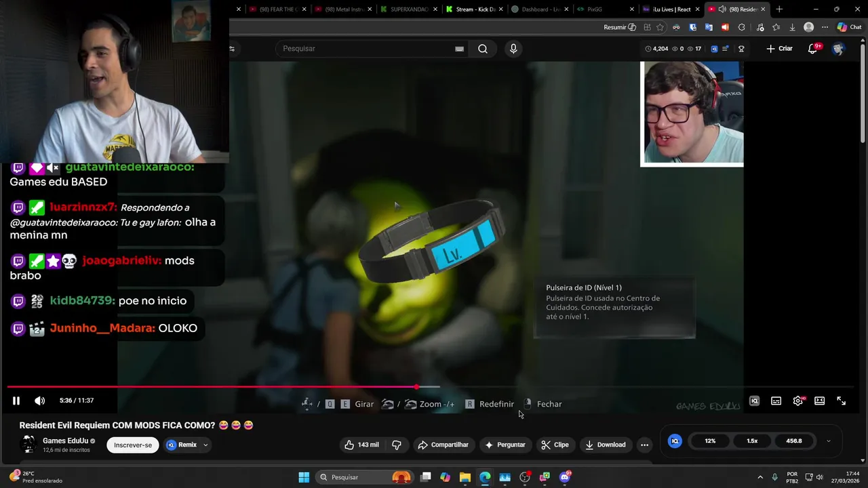Click the IQ icon in player controls
The height and width of the screenshot is (488, 868).
(x=754, y=401)
